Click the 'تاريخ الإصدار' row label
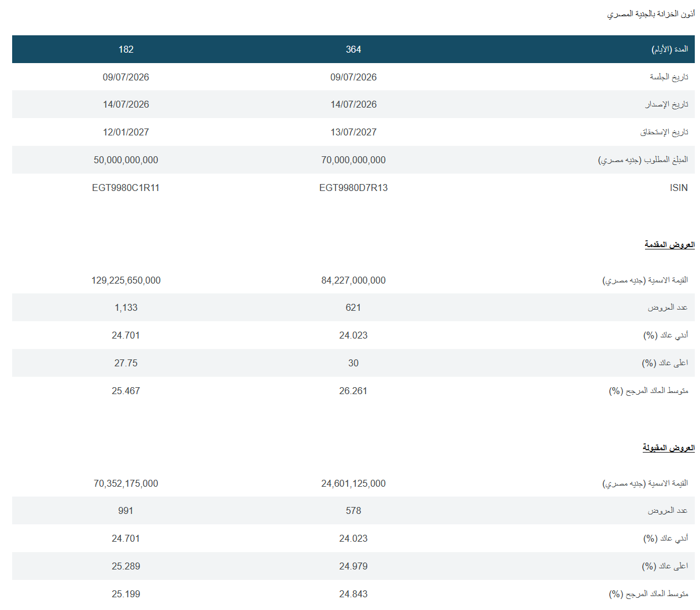 (667, 104)
